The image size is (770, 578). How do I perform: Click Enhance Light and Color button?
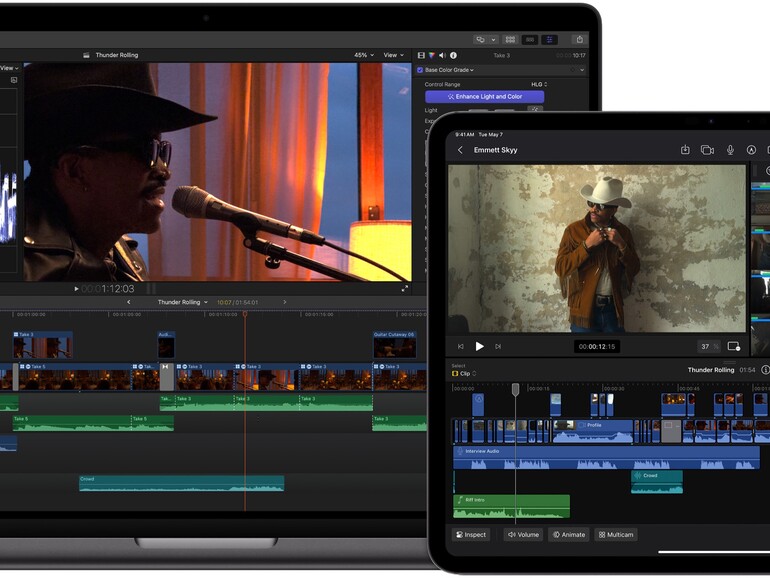point(485,97)
